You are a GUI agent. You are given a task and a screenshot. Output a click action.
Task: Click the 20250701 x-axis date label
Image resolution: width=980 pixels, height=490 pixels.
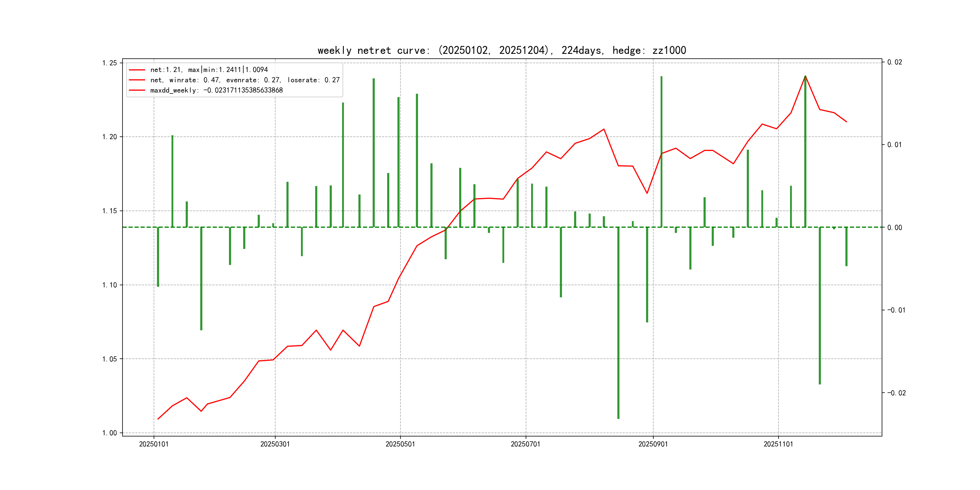525,444
